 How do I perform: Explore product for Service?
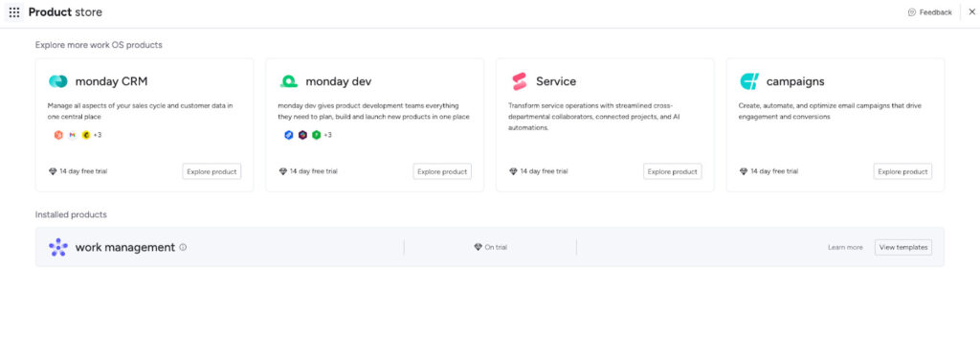pyautogui.click(x=673, y=171)
